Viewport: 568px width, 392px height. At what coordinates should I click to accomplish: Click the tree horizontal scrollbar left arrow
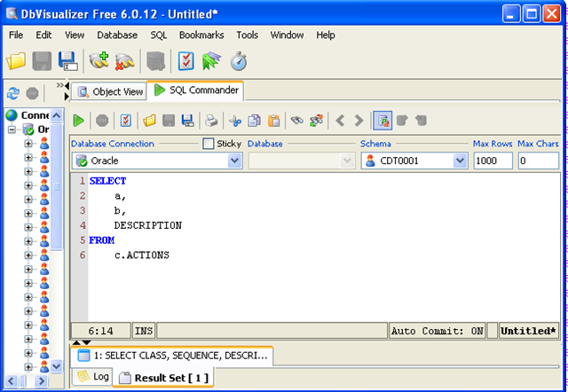coord(11,380)
